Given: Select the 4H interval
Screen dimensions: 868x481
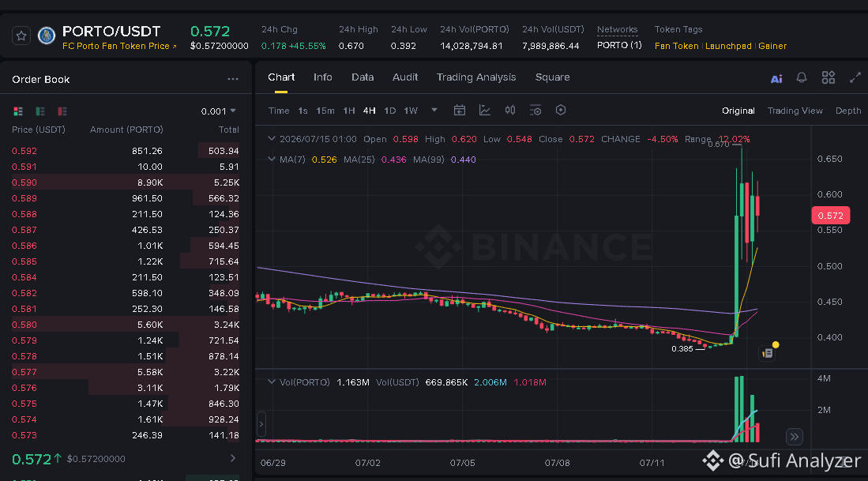Looking at the screenshot, I should [369, 111].
